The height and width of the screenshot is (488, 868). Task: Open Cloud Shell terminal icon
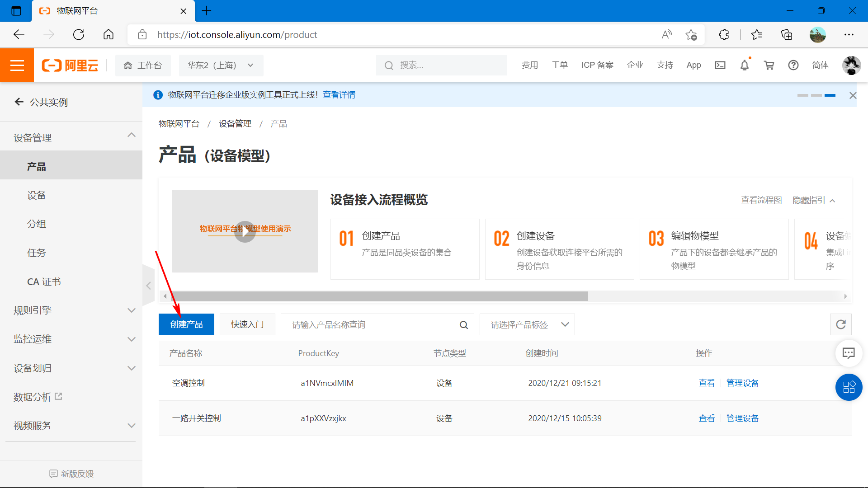(720, 65)
